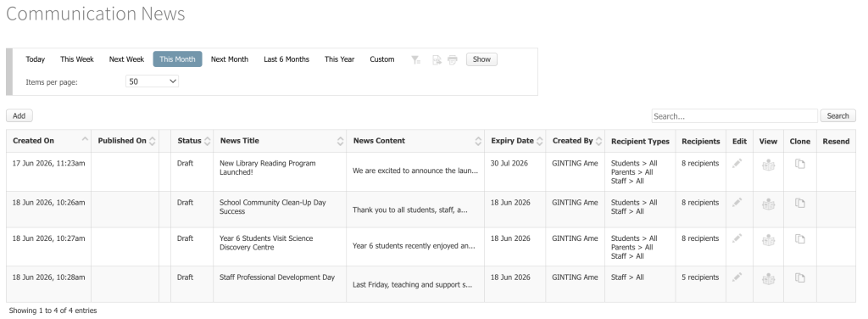
Task: Click the Search button
Action: 837,115
